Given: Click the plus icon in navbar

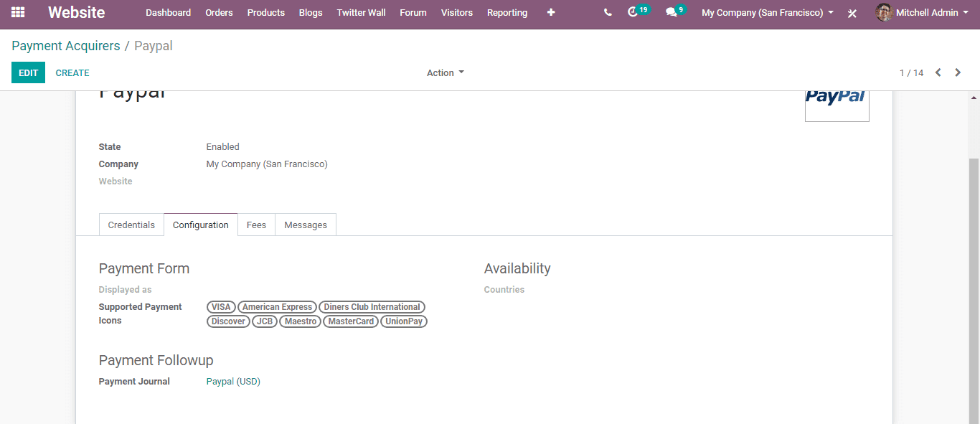Looking at the screenshot, I should (551, 12).
